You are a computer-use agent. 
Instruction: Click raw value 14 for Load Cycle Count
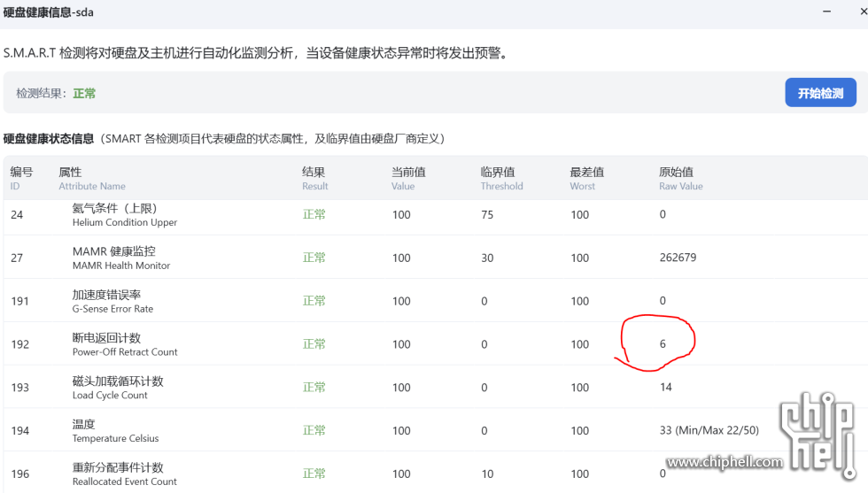665,387
